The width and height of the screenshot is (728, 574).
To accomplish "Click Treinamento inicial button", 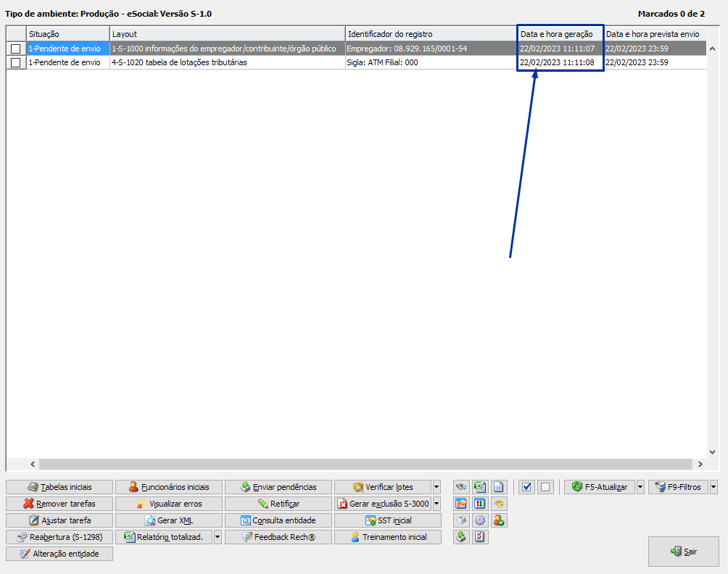I will [388, 537].
